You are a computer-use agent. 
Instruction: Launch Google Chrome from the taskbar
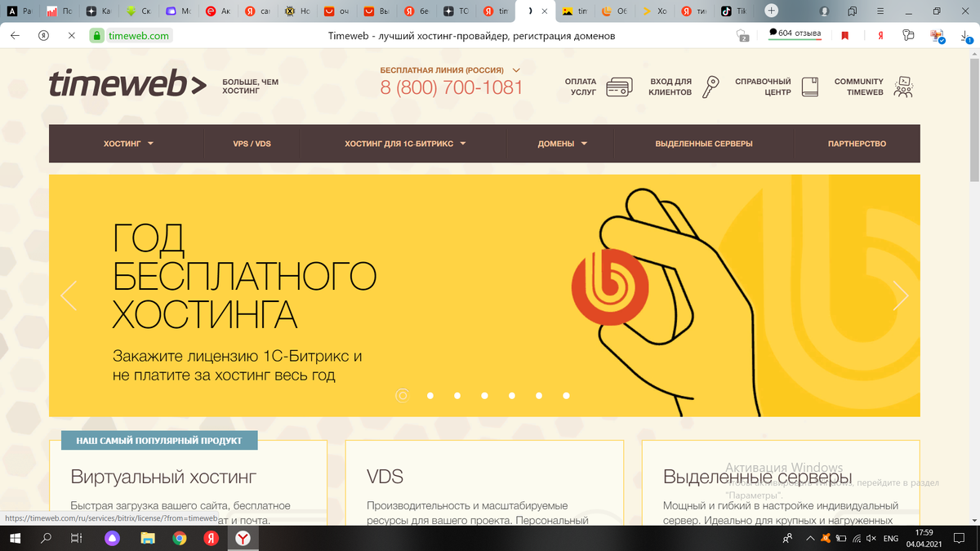tap(180, 538)
